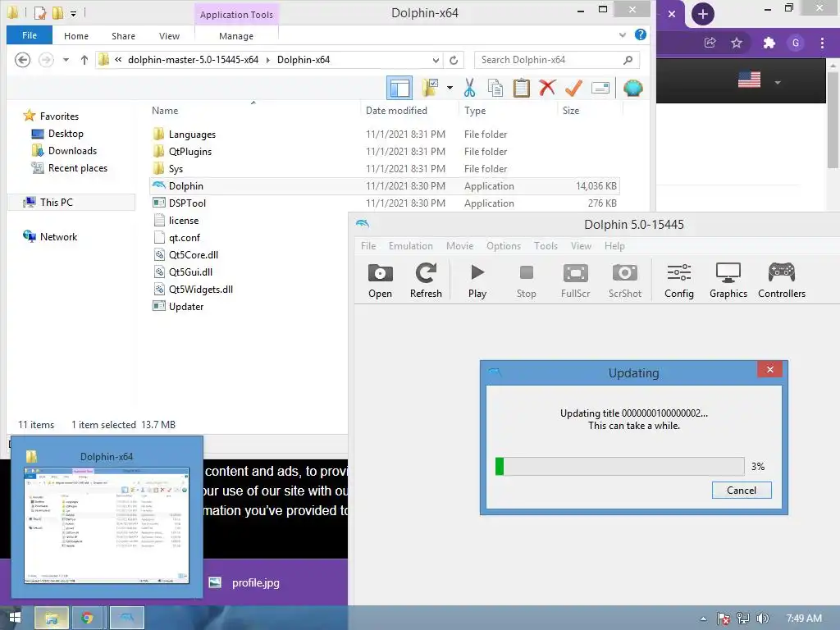
Task: Open the recent locations dropdown arrow
Action: pos(66,60)
